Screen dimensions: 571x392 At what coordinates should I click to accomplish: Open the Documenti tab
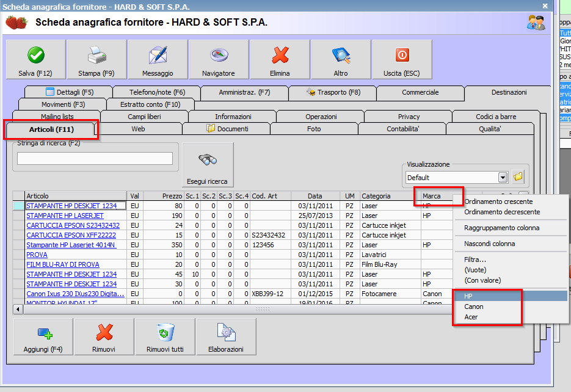227,129
